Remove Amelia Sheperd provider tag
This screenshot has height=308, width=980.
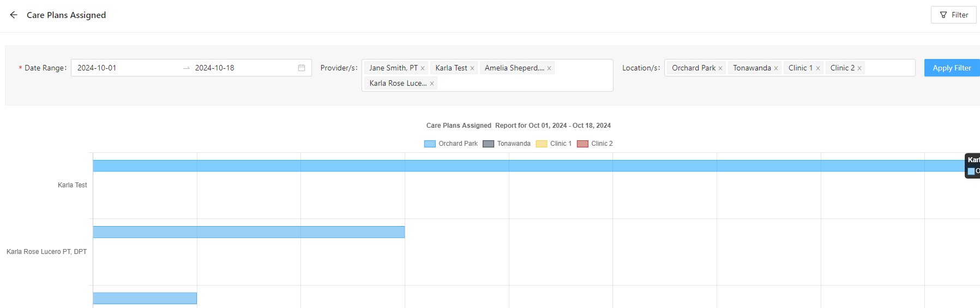pyautogui.click(x=549, y=68)
